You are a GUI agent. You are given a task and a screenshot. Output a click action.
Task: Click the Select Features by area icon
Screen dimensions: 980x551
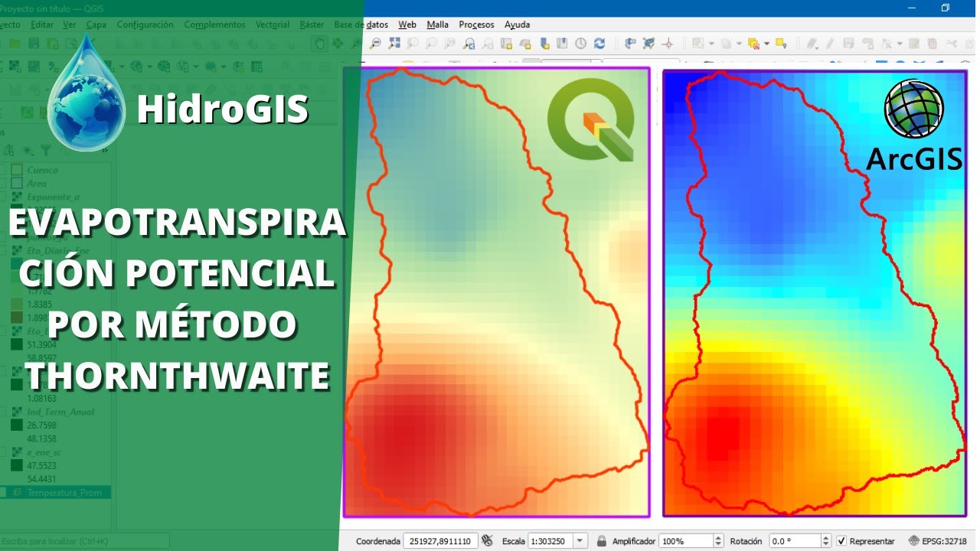pyautogui.click(x=697, y=44)
